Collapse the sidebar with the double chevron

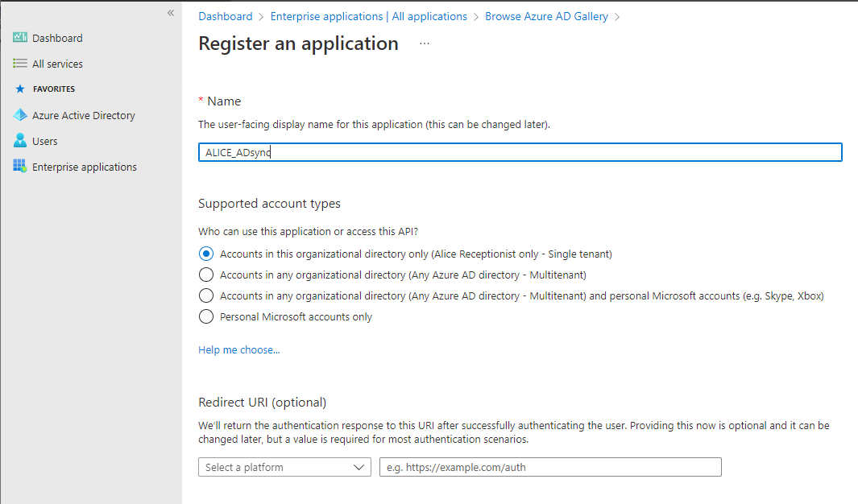tap(171, 13)
